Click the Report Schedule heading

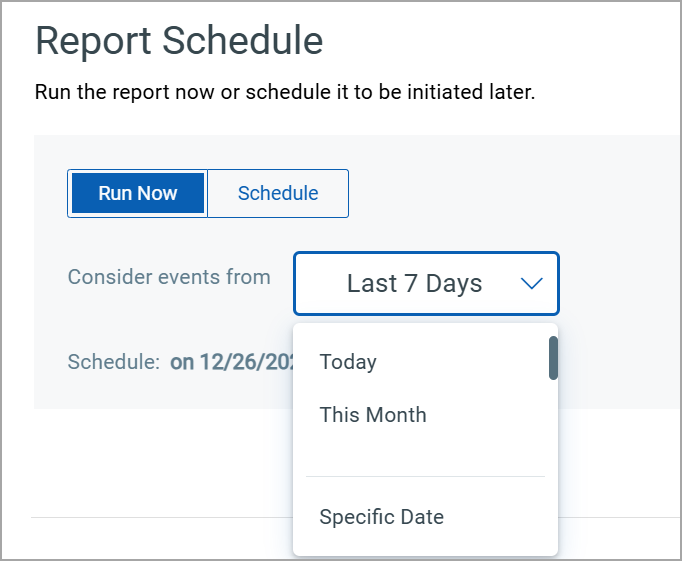179,40
